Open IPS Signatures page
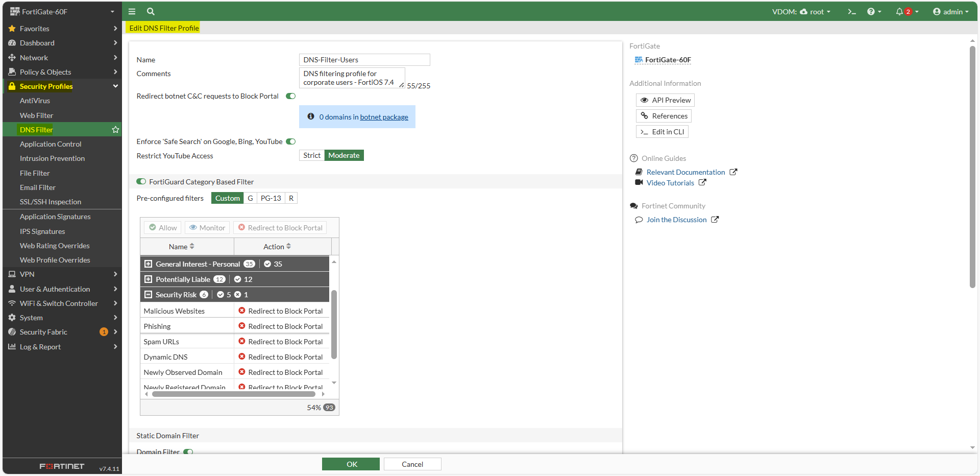 (42, 231)
